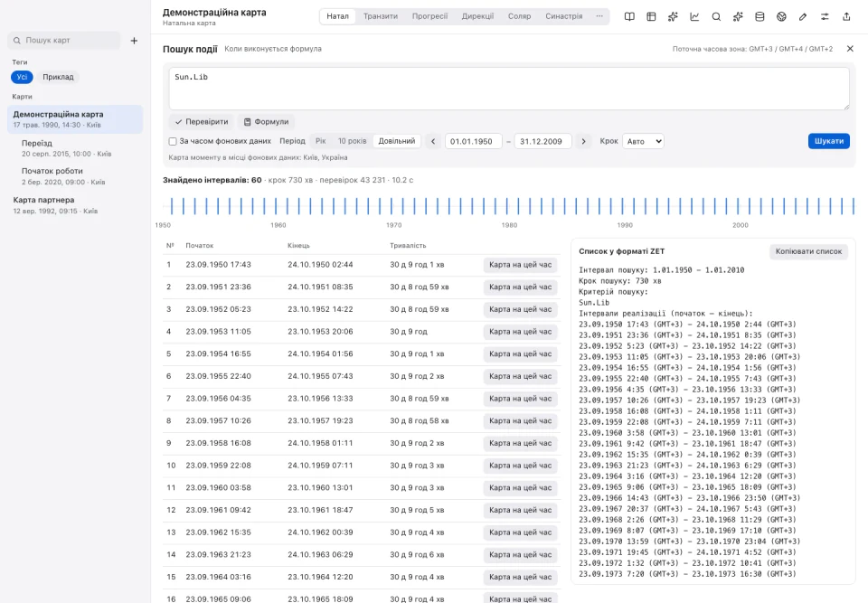Switch to the Прогресії tab
This screenshot has height=603, width=868.
pyautogui.click(x=429, y=16)
